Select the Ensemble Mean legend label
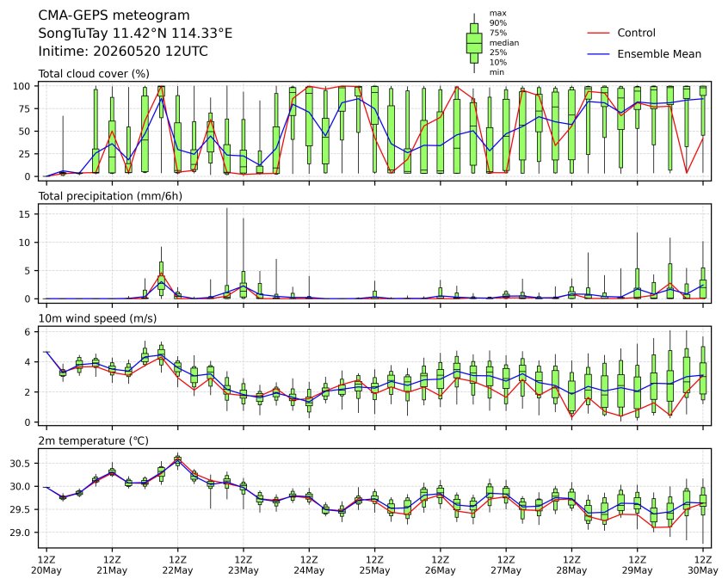 [659, 54]
